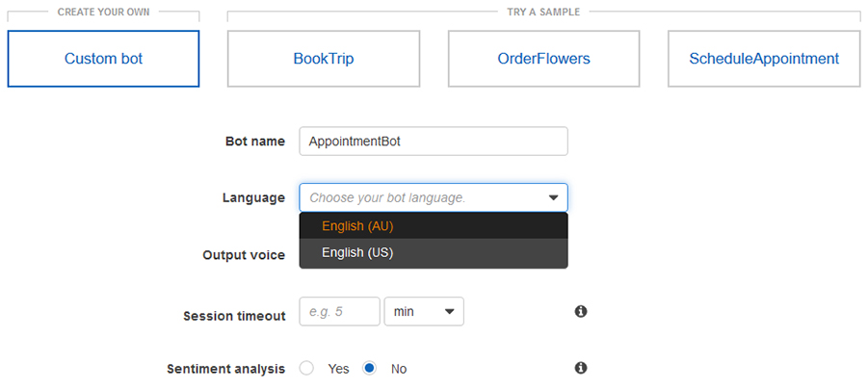The height and width of the screenshot is (389, 868).
Task: Click the Bot name label
Action: pos(254,142)
